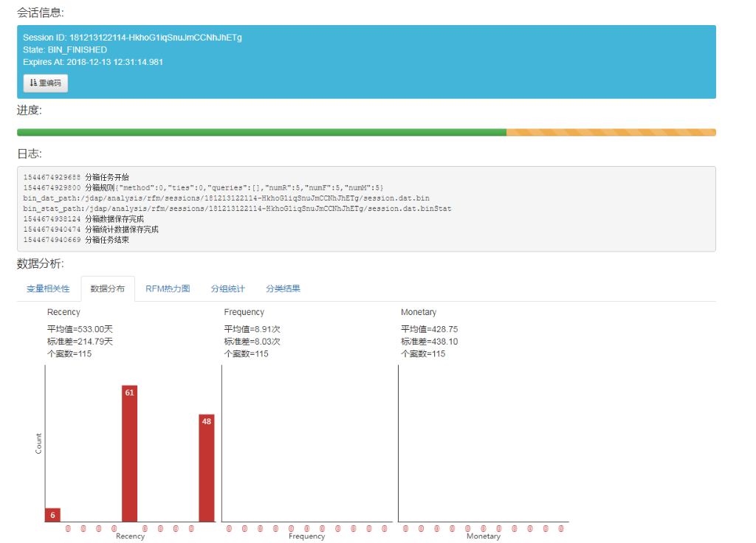Click the Recency bar labeled 48

[x=207, y=468]
